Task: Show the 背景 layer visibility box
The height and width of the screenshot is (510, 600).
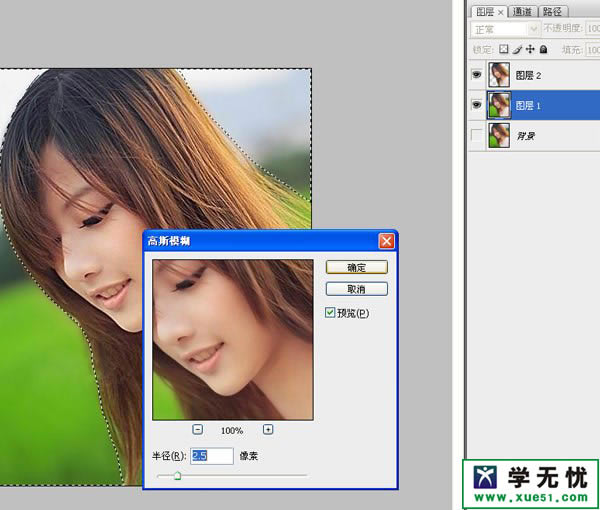Action: 477,135
